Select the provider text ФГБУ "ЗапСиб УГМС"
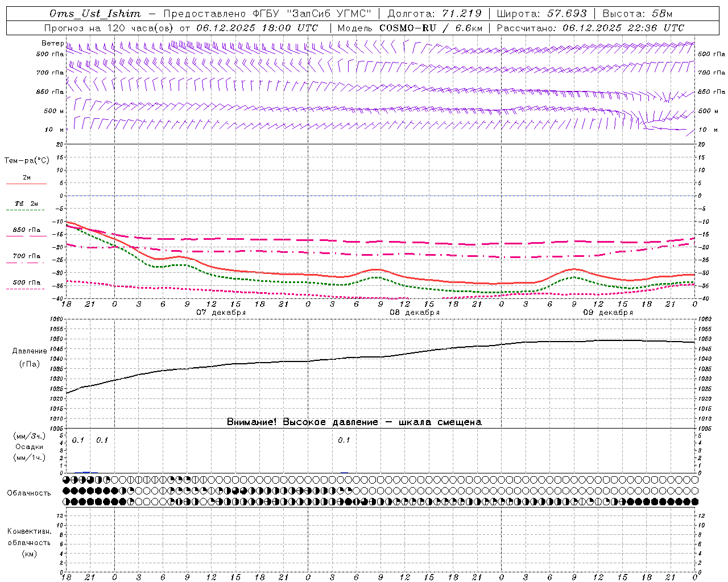The width and height of the screenshot is (728, 582). pyautogui.click(x=312, y=14)
